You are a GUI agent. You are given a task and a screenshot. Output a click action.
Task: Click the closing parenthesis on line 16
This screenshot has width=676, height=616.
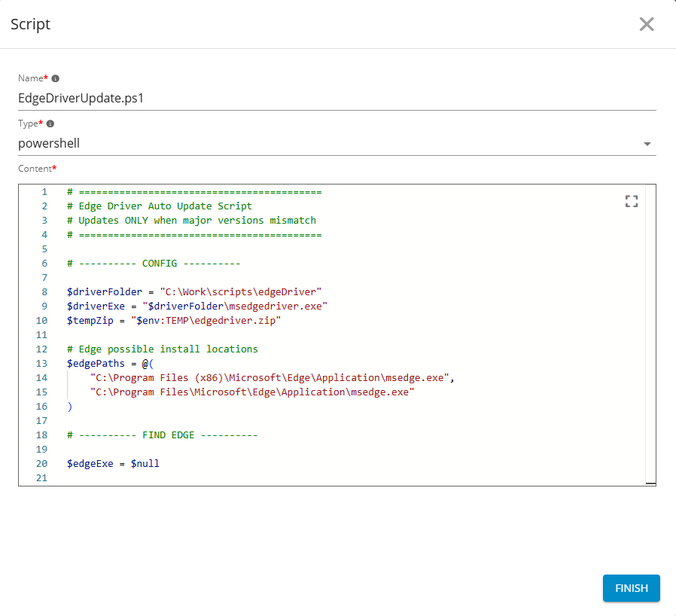point(70,407)
